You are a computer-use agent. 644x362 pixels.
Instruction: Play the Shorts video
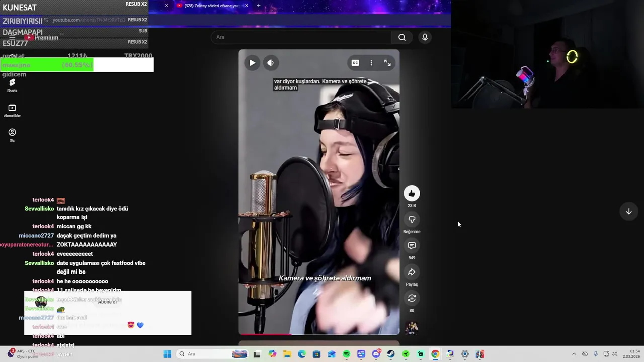click(252, 63)
